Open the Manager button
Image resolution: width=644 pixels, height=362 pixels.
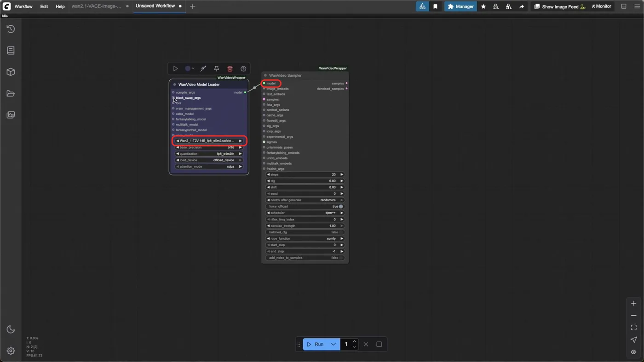tap(460, 6)
